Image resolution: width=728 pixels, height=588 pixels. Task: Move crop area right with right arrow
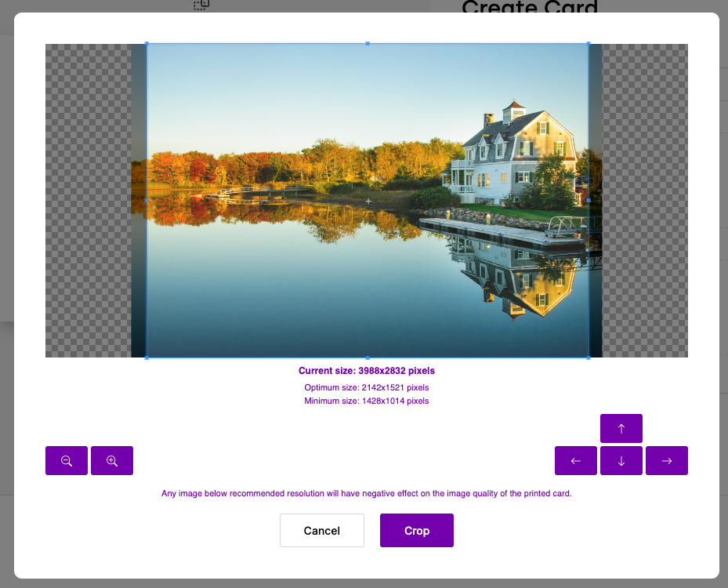click(667, 460)
